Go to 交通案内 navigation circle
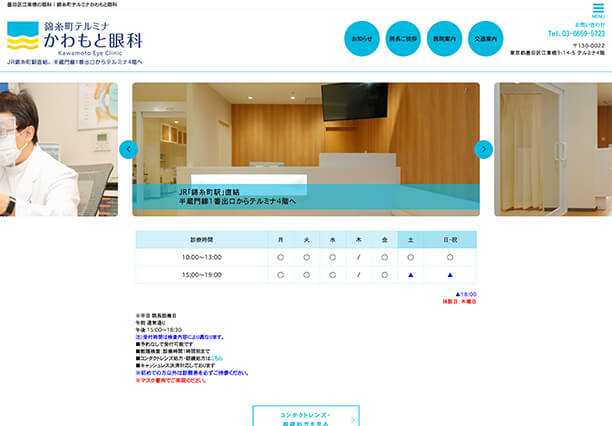The width and height of the screenshot is (612, 426). coord(486,39)
